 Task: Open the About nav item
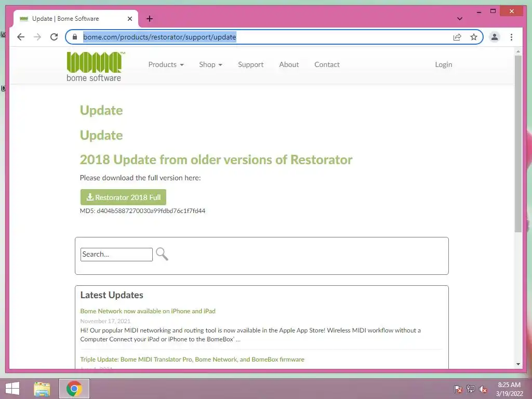(x=289, y=64)
